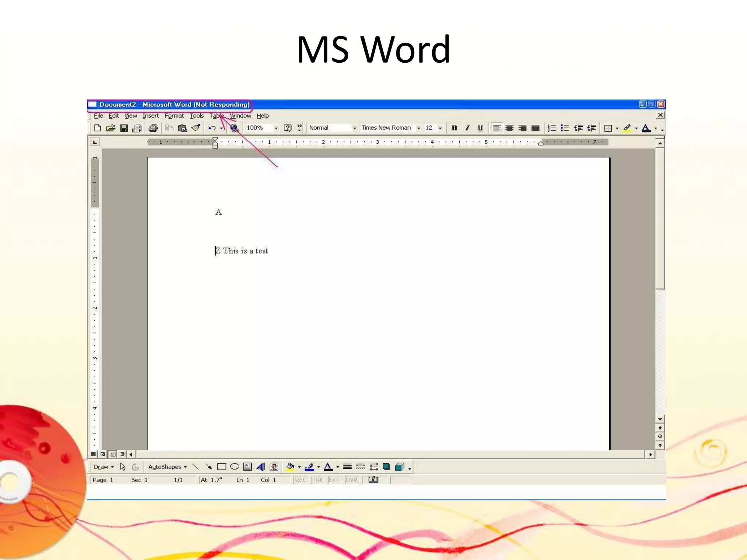747x560 pixels.
Task: Open the 3-D effects icon
Action: tap(400, 467)
